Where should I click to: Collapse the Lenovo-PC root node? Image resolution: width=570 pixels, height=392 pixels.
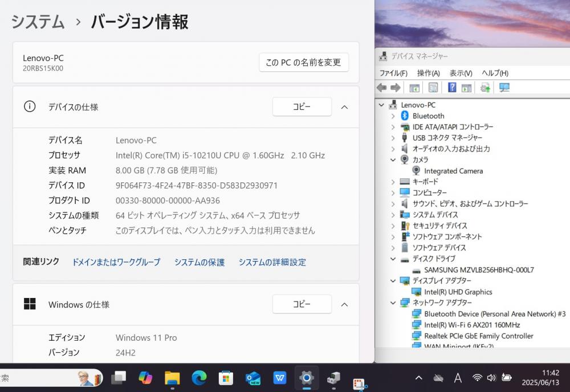tap(381, 105)
